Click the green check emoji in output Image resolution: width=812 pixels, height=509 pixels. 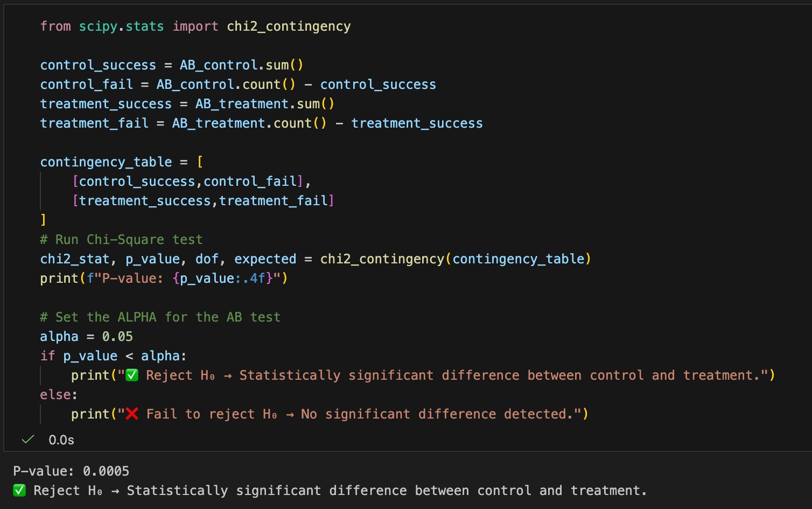19,491
